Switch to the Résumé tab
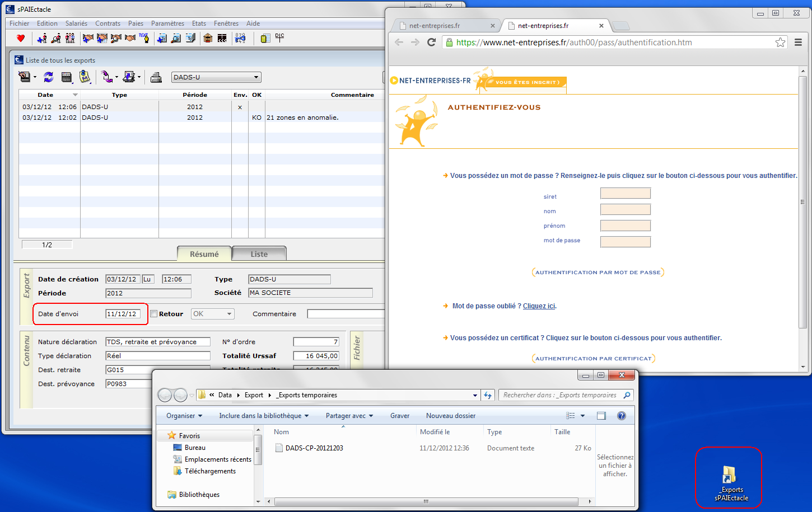812x512 pixels. coord(204,253)
